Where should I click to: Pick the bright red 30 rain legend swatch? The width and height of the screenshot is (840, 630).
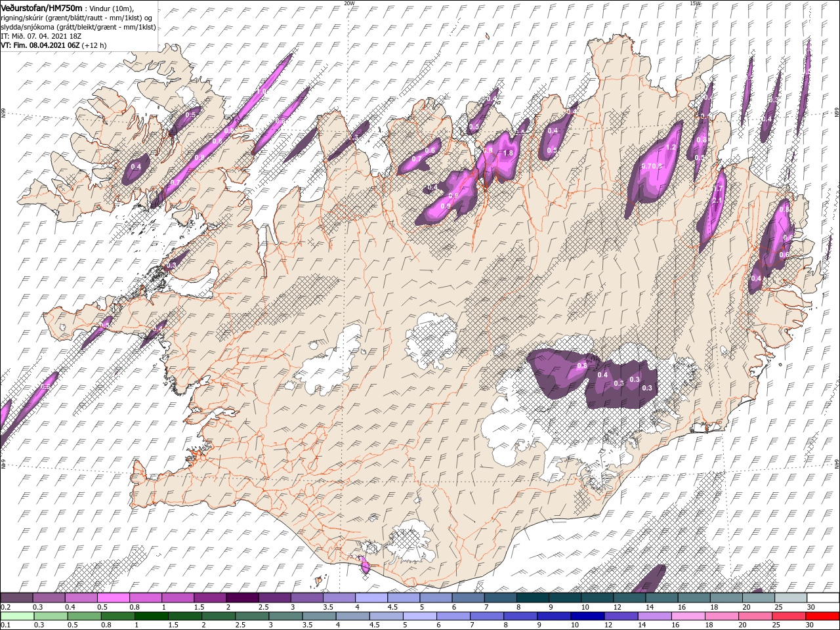[823, 616]
